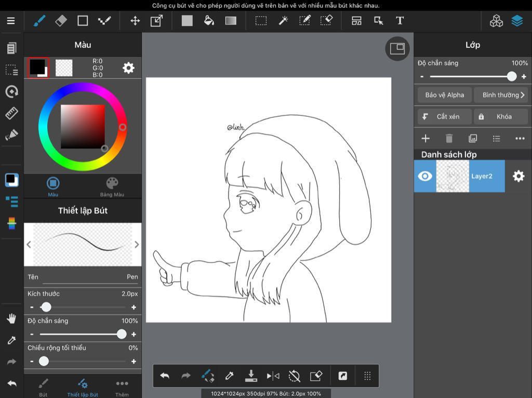Open the Bút tab at bottom
The image size is (532, 398).
[x=43, y=388]
